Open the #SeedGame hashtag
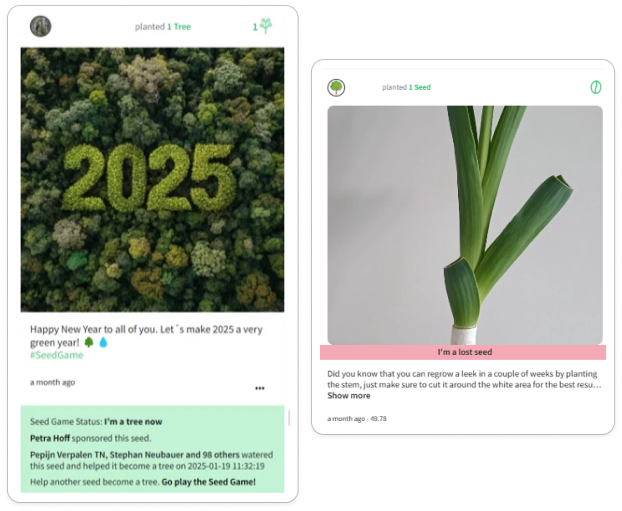The height and width of the screenshot is (511, 622). pyautogui.click(x=57, y=355)
